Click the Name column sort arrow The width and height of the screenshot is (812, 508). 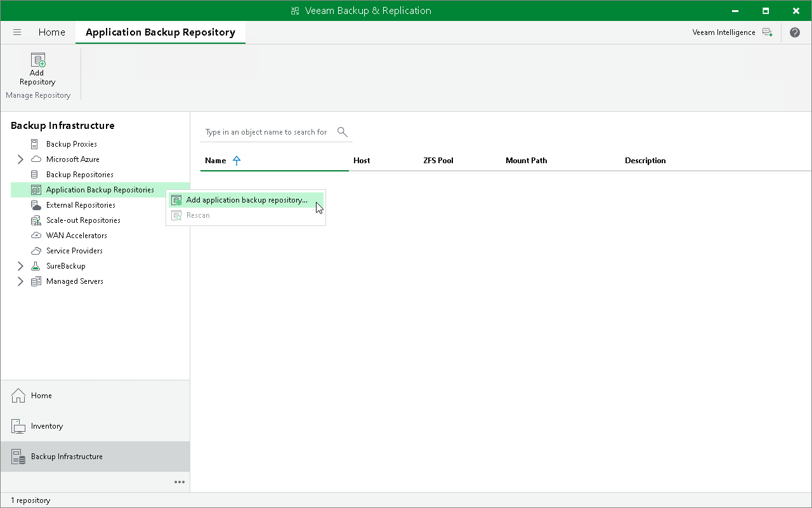(x=237, y=161)
